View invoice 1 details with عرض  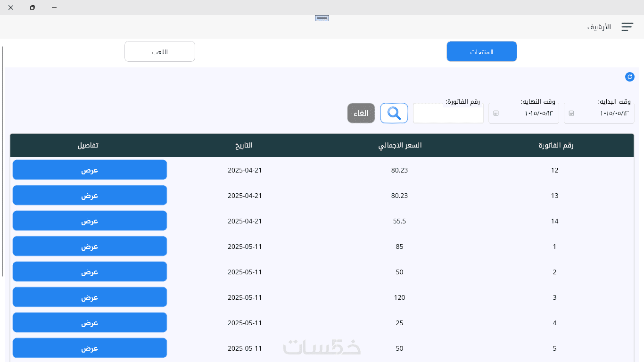90,246
